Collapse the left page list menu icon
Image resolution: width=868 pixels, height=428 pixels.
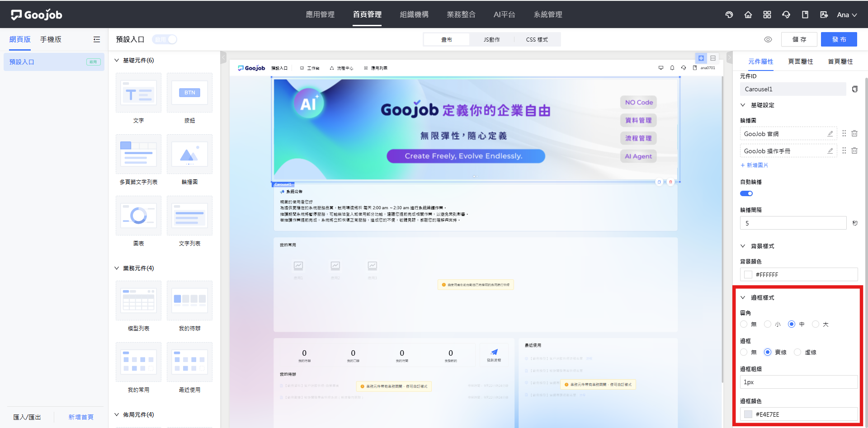pos(97,39)
